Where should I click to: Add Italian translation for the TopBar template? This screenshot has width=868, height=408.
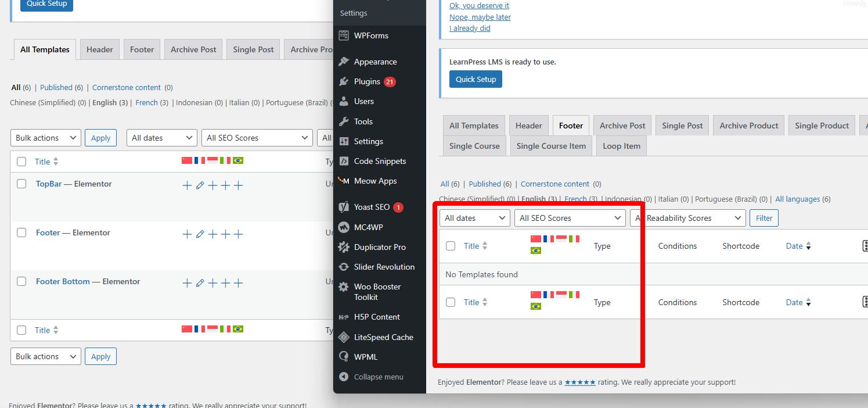[x=225, y=185]
